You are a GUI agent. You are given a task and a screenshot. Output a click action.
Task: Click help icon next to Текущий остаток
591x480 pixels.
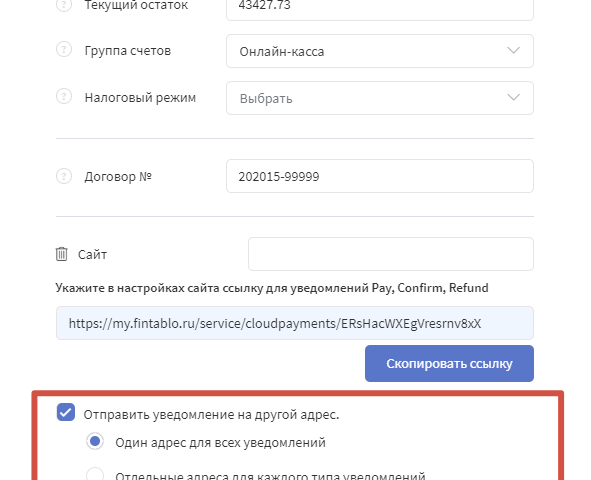[64, 5]
